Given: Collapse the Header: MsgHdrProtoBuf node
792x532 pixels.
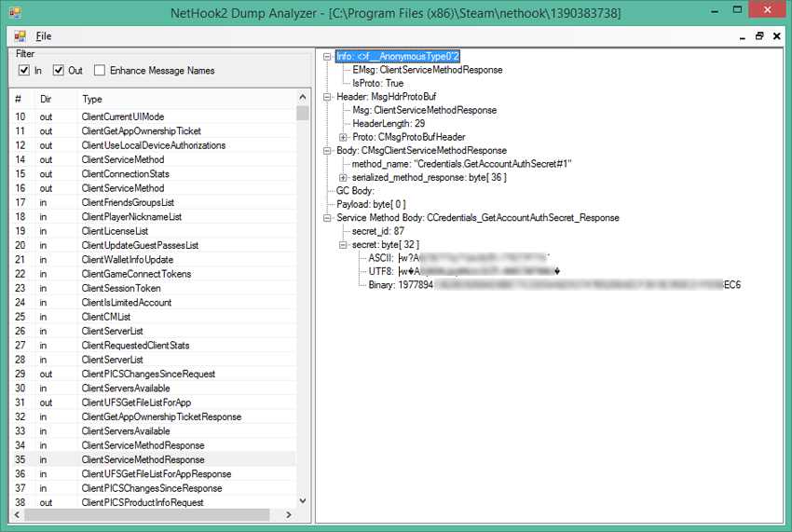Looking at the screenshot, I should pyautogui.click(x=327, y=97).
